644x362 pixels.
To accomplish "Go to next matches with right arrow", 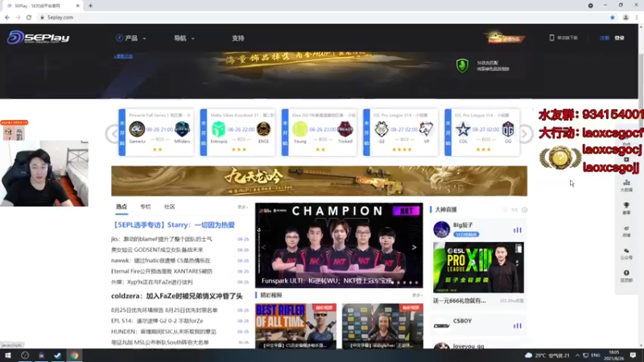I will 526,134.
